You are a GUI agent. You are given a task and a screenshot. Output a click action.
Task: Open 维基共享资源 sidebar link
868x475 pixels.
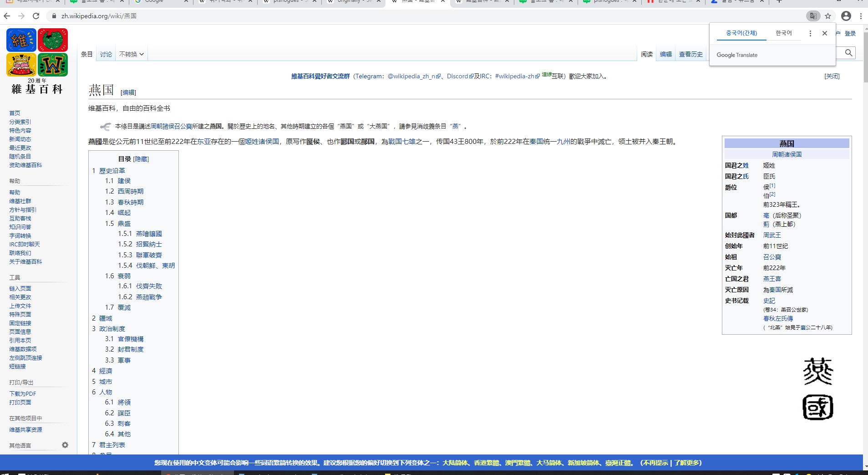pyautogui.click(x=25, y=429)
